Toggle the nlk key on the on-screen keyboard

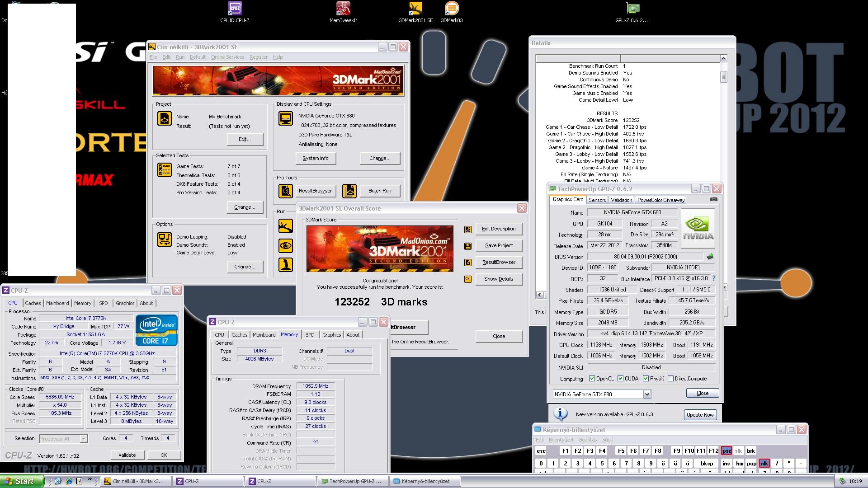tap(764, 463)
